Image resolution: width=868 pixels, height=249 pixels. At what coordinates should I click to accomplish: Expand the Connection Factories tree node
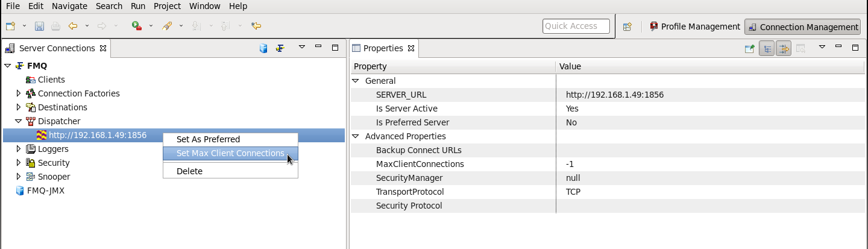pyautogui.click(x=19, y=93)
